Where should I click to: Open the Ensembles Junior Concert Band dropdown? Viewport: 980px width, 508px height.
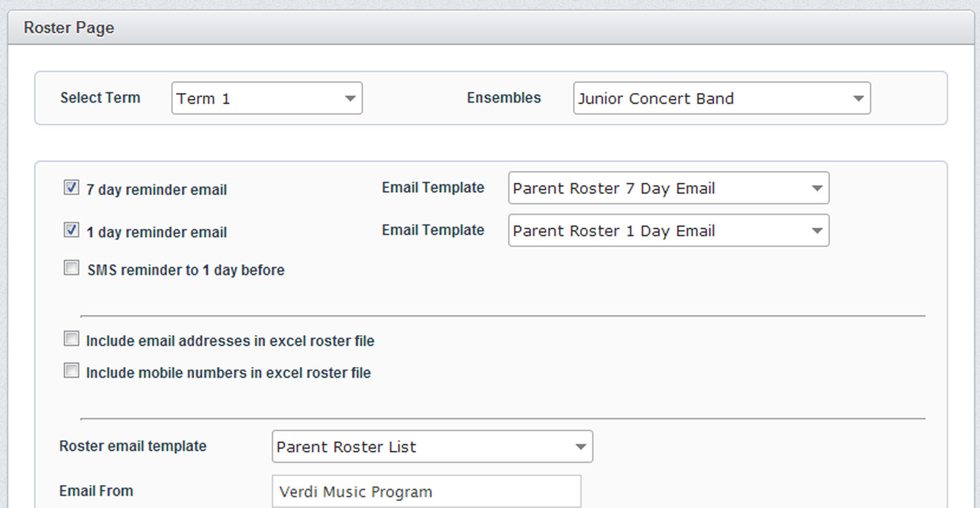[721, 98]
